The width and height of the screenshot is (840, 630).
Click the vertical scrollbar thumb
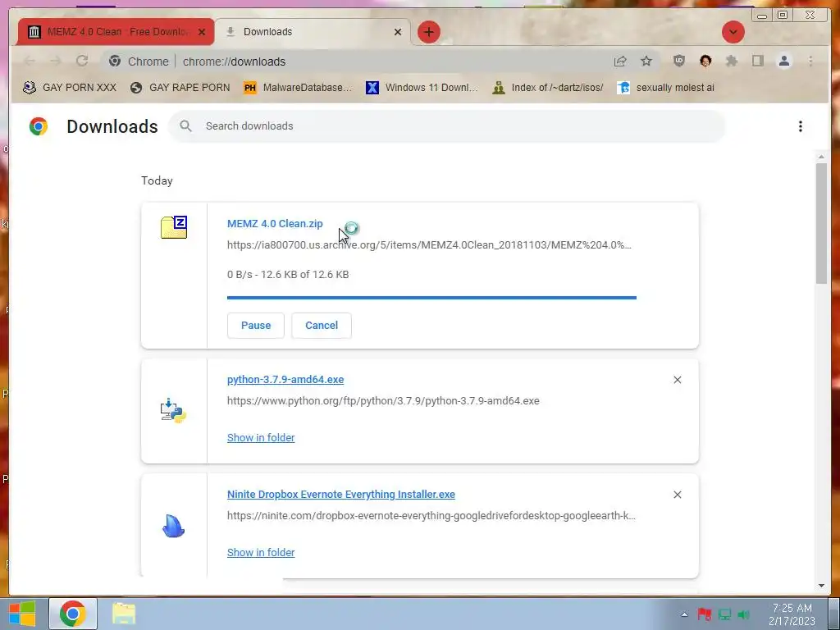tap(821, 223)
